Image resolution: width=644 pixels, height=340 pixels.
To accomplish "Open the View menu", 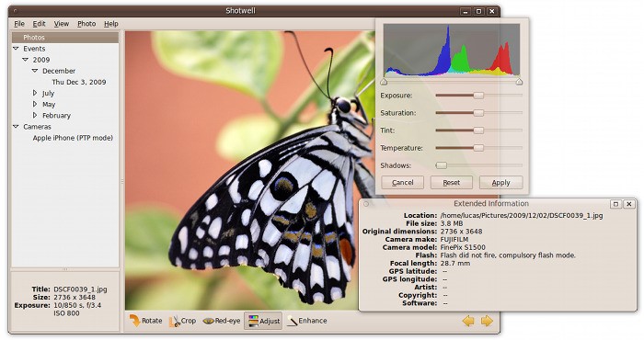I will point(62,24).
